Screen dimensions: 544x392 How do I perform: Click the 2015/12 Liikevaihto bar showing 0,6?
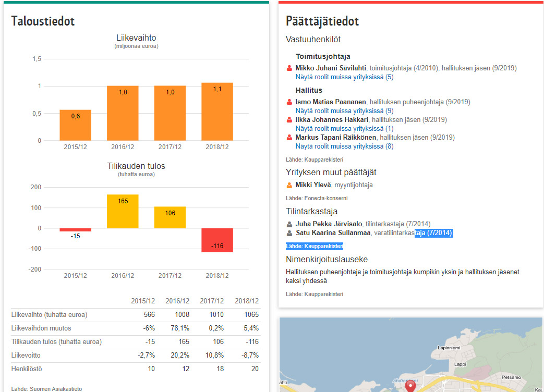click(76, 125)
